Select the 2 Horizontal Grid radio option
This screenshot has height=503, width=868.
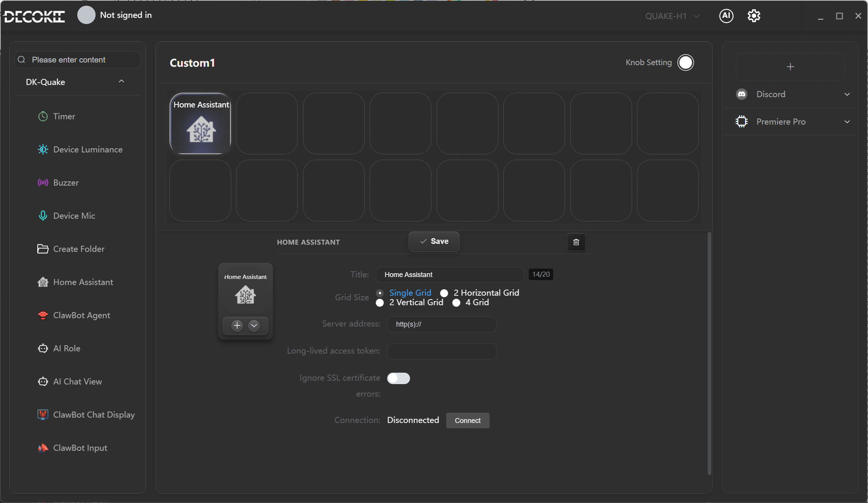(x=444, y=293)
